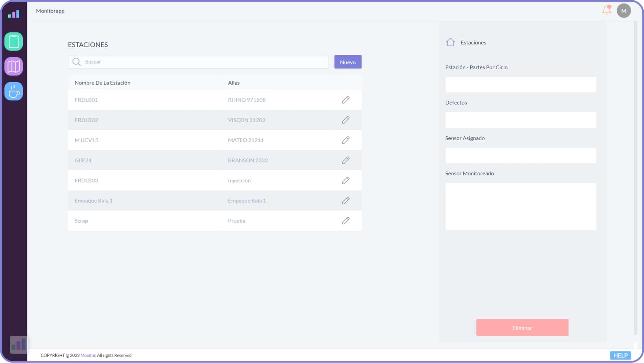
Task: Click the Estación - Partes Por Ciclo field
Action: click(520, 85)
